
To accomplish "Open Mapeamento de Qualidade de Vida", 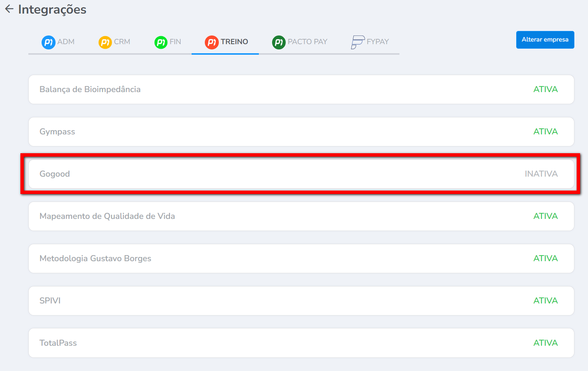I will [107, 216].
